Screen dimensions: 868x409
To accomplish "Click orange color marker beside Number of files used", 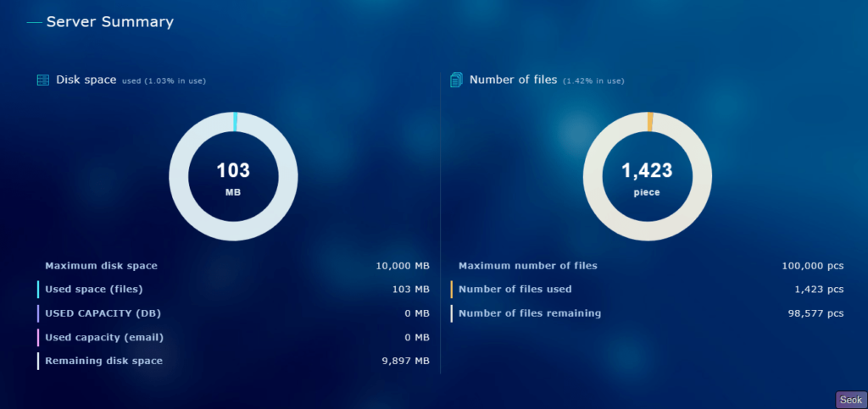I will click(452, 290).
